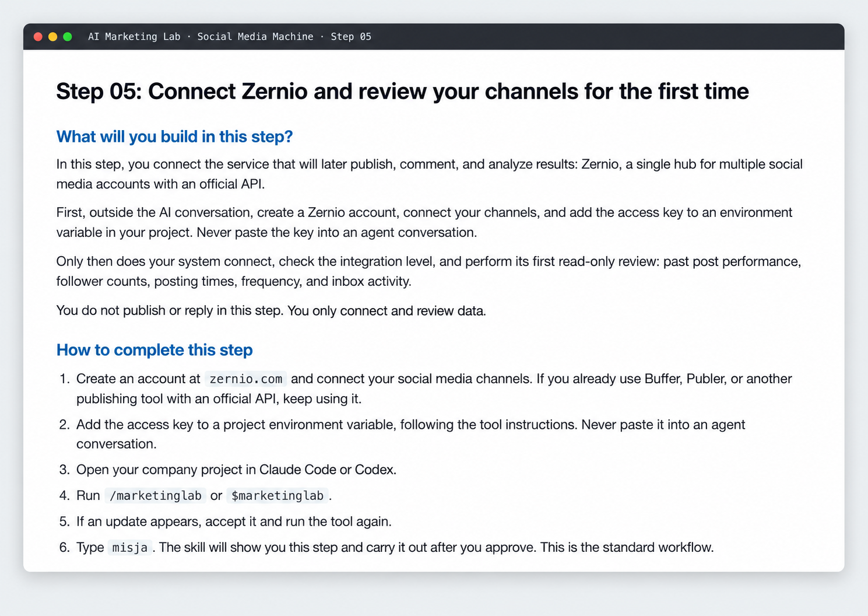
Task: Click the title bar text ending in Step 05
Action: coord(230,37)
